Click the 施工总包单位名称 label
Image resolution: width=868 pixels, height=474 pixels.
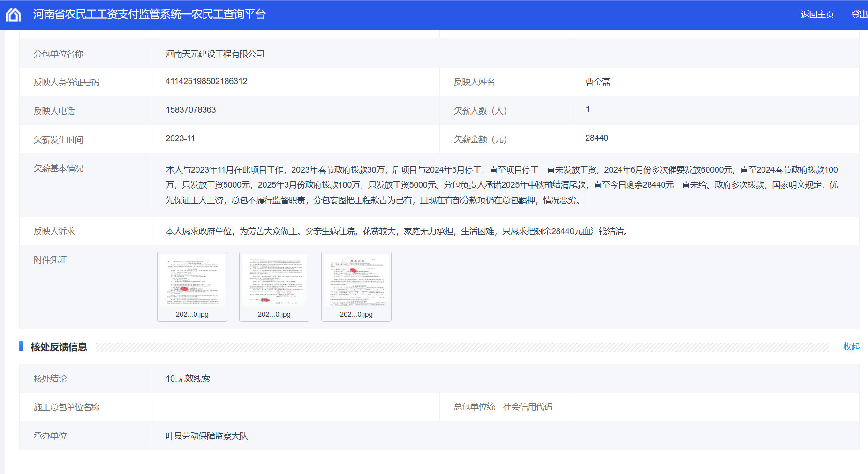(67, 407)
